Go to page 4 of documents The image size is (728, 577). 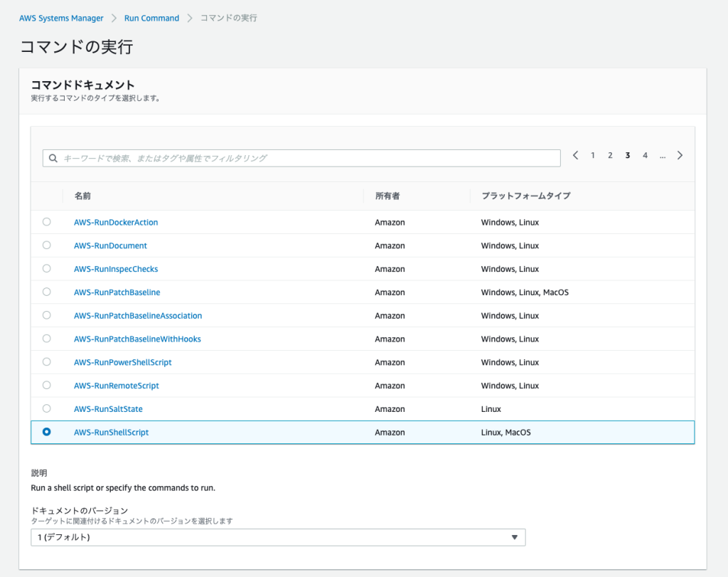coord(645,155)
